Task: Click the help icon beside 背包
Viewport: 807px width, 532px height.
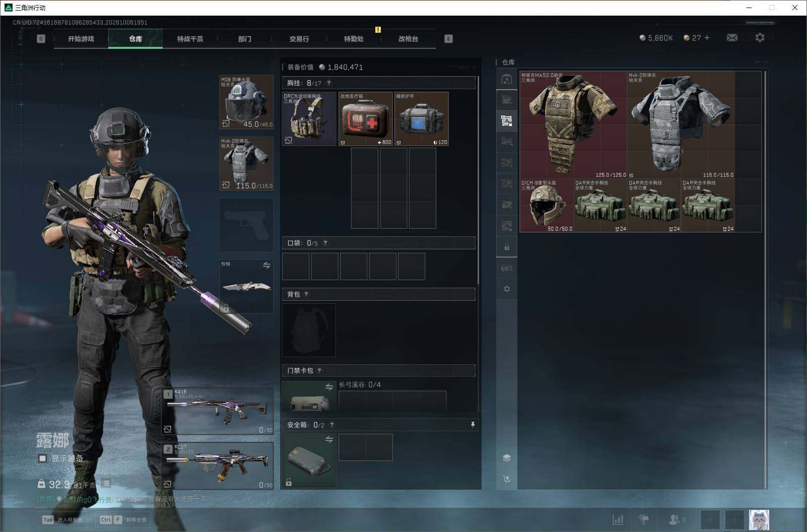Action: pos(306,294)
